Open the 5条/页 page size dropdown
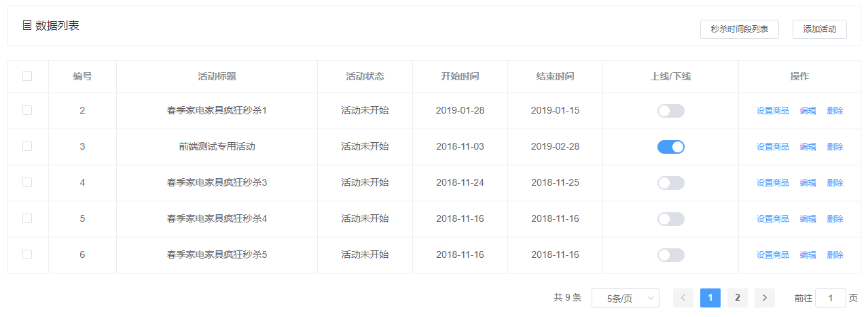Image resolution: width=868 pixels, height=317 pixels. point(625,298)
